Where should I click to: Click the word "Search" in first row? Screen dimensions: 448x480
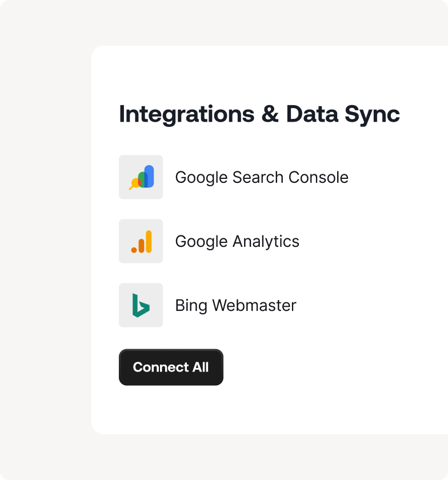(x=258, y=177)
